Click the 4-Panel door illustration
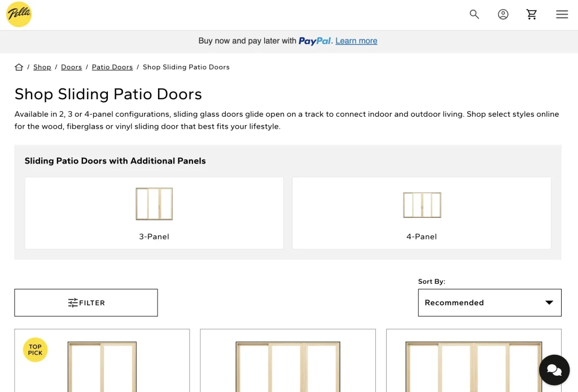 coord(422,204)
